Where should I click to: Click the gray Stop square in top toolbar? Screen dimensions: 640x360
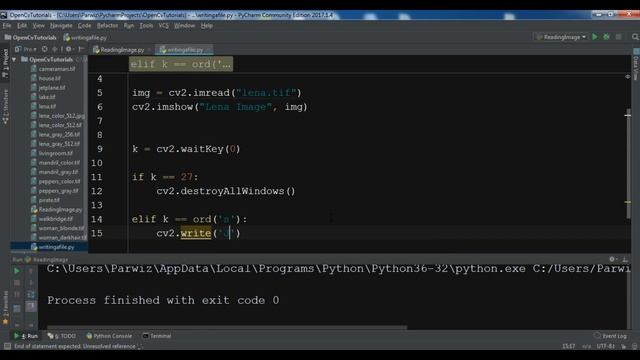[618, 37]
